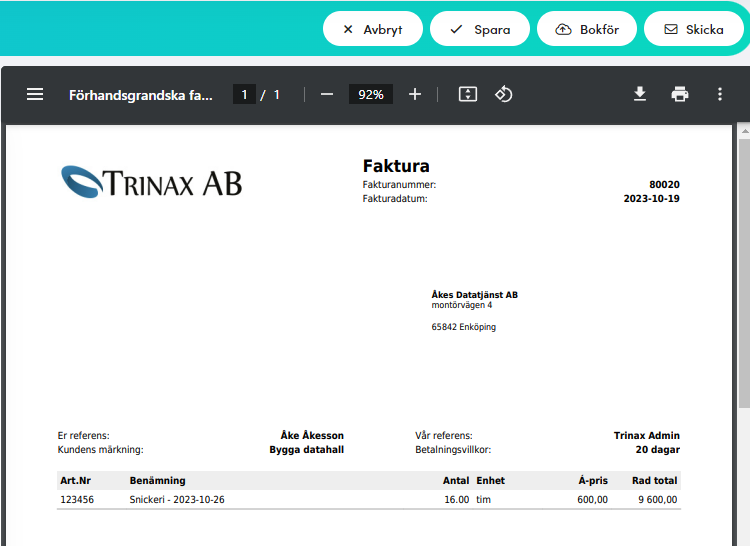This screenshot has height=546, width=750.
Task: Click the fit to page icon
Action: tap(468, 94)
